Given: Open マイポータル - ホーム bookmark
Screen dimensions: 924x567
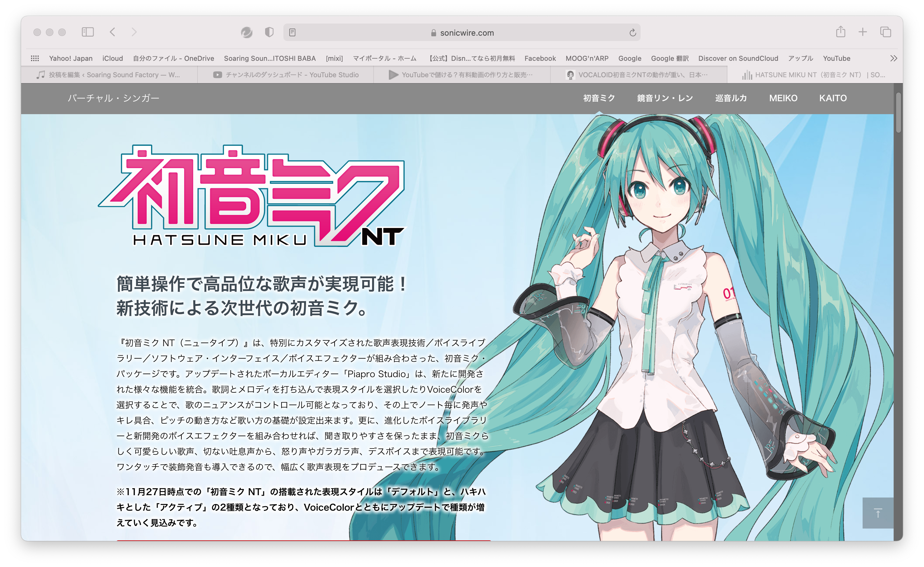Looking at the screenshot, I should pyautogui.click(x=385, y=58).
